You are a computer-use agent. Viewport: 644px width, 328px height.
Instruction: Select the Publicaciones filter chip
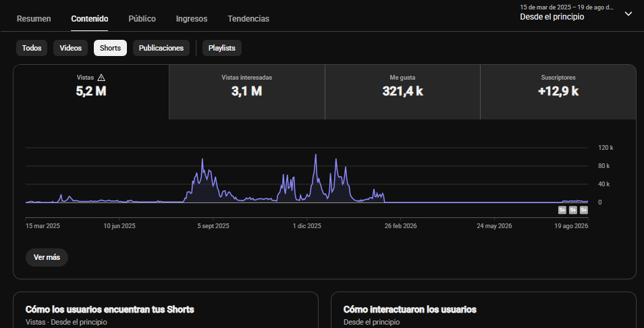pos(161,48)
